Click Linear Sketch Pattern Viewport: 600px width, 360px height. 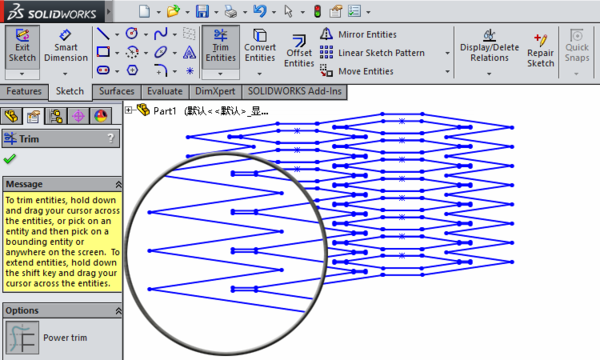tap(372, 52)
